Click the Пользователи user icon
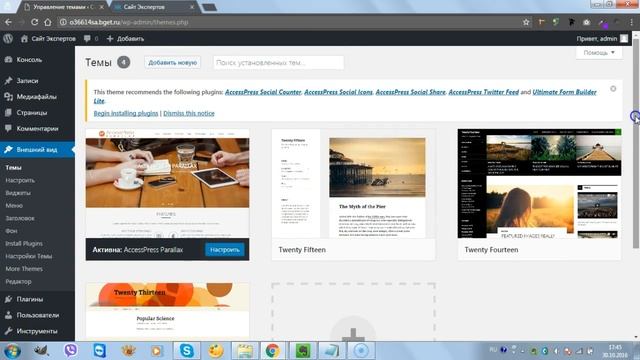The image size is (640, 360). (8, 315)
